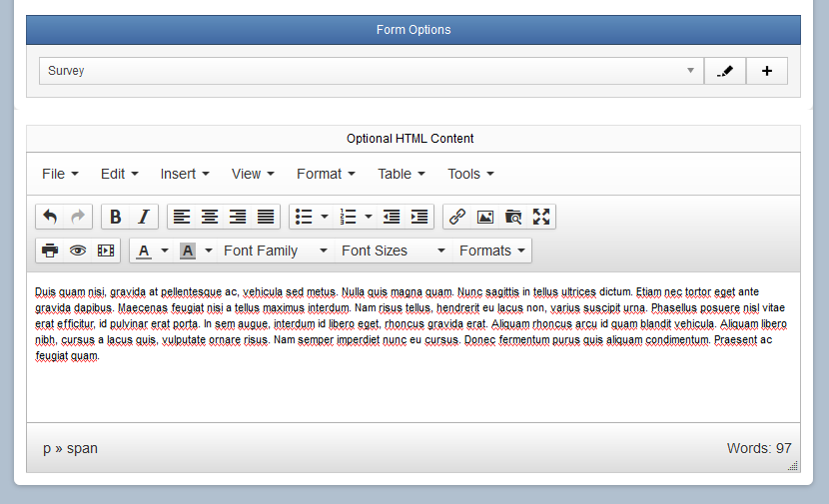Insert an image with the picture icon
The width and height of the screenshot is (829, 504).
485,217
